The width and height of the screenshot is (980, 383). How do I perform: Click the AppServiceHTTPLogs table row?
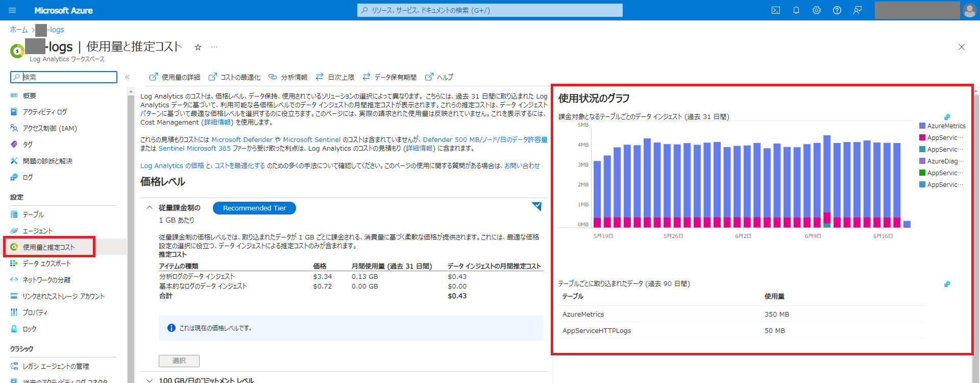[x=742, y=330]
